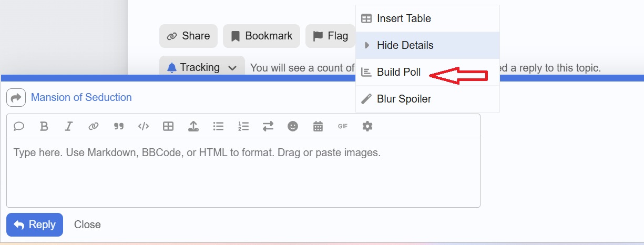Toggle bold formatting in composer toolbar
The image size is (644, 245).
coord(44,126)
